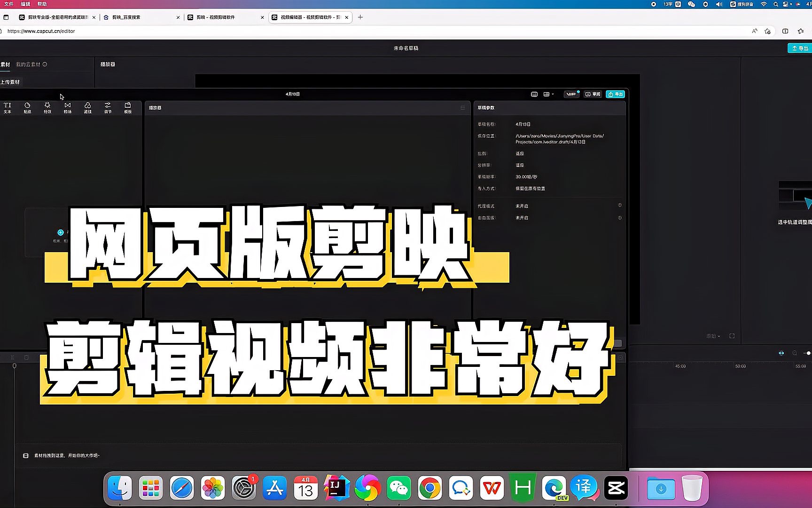
Task: Click the 搜狗拼音 input method menu
Action: [x=742, y=4]
